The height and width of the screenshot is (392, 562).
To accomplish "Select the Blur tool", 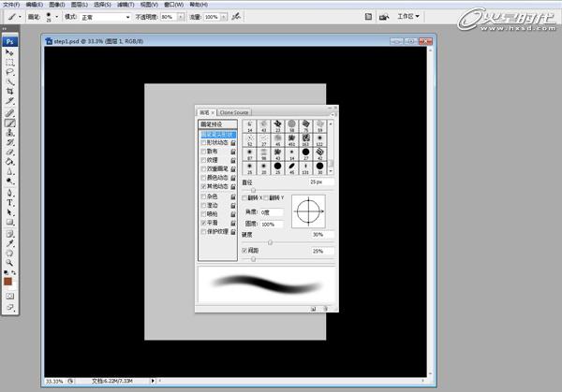I will (x=9, y=171).
